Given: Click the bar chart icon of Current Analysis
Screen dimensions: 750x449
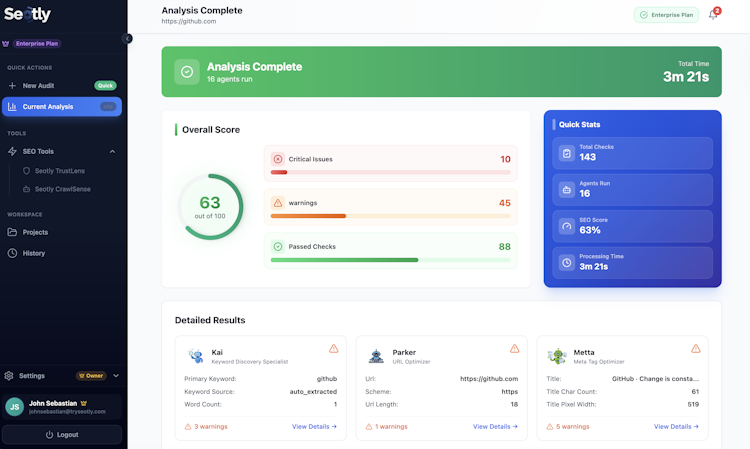Looking at the screenshot, I should (x=12, y=107).
